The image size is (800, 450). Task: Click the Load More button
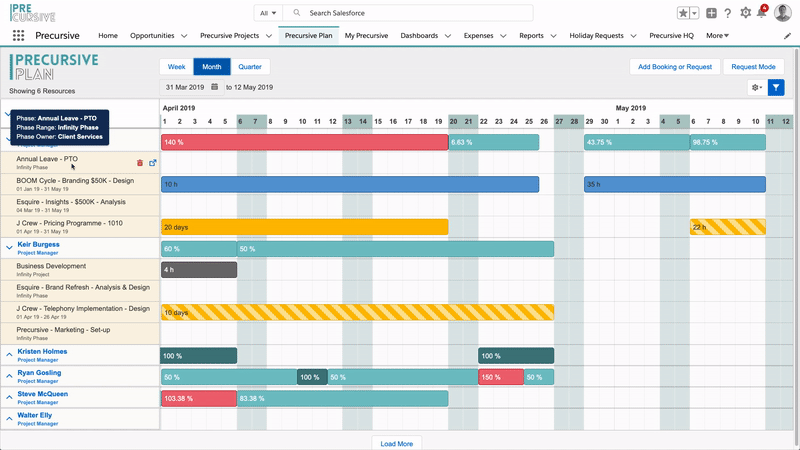pyautogui.click(x=396, y=443)
